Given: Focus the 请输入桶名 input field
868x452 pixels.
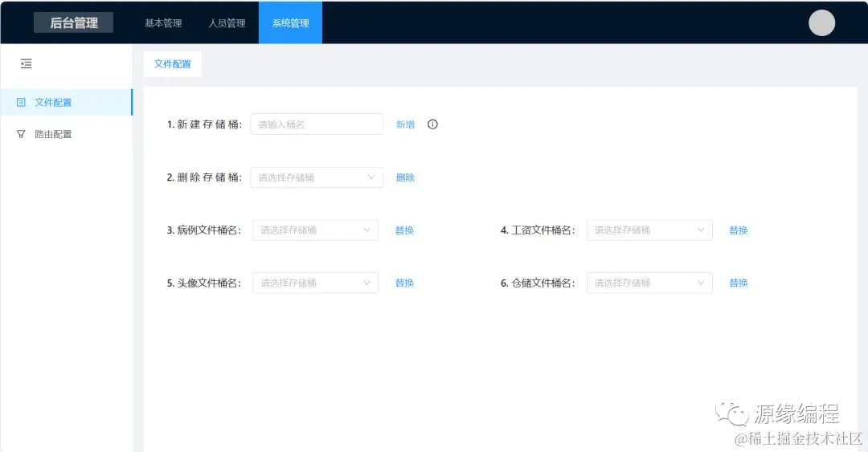Looking at the screenshot, I should pos(317,124).
